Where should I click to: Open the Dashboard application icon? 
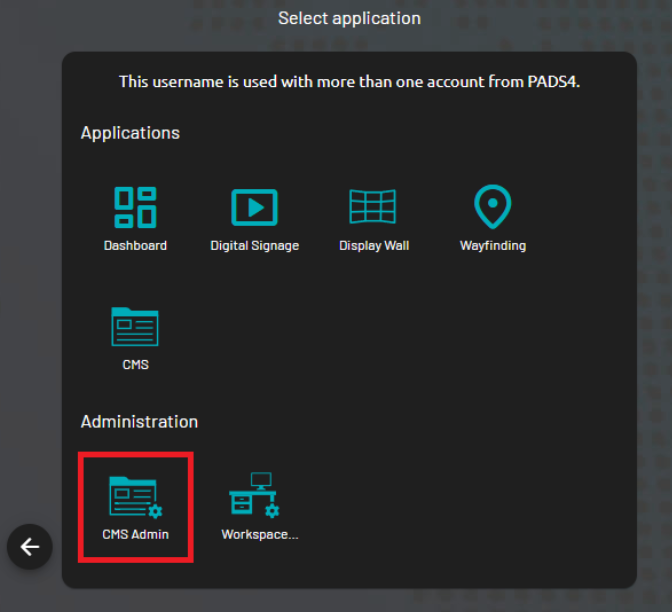(135, 207)
